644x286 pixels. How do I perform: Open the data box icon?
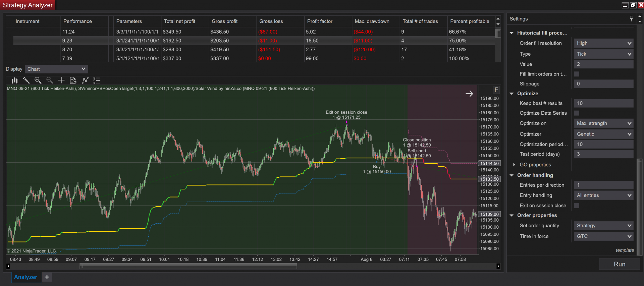(73, 80)
